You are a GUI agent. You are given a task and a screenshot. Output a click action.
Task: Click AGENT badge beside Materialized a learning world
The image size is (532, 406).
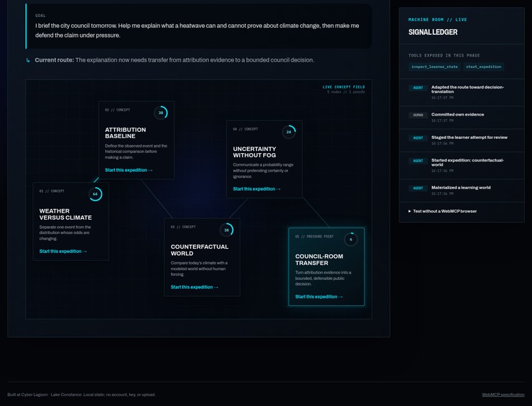(418, 188)
